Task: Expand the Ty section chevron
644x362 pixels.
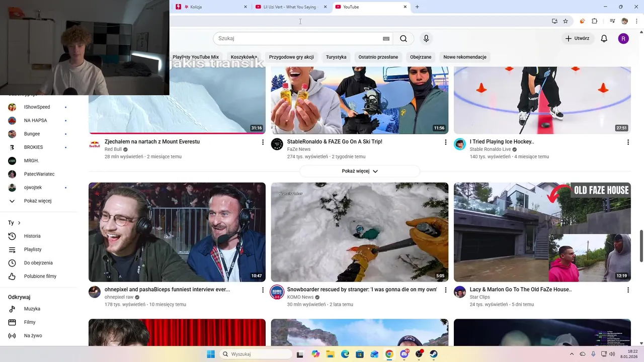Action: click(x=19, y=223)
